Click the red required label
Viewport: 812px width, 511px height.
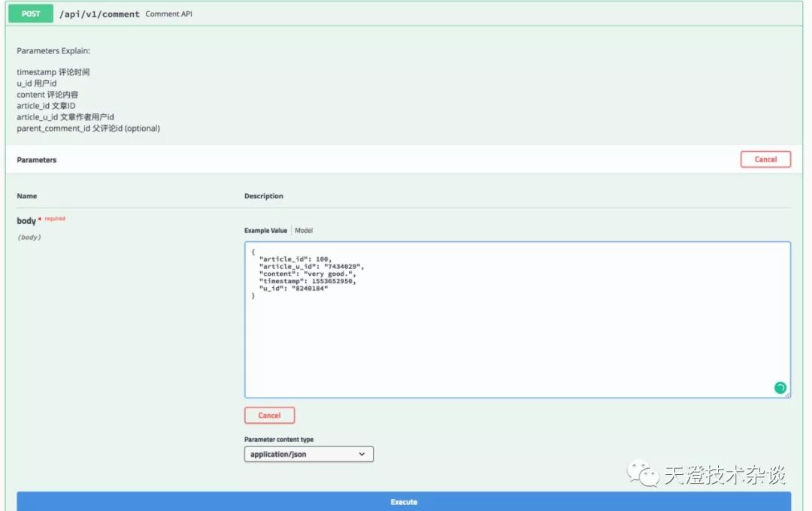pos(55,219)
